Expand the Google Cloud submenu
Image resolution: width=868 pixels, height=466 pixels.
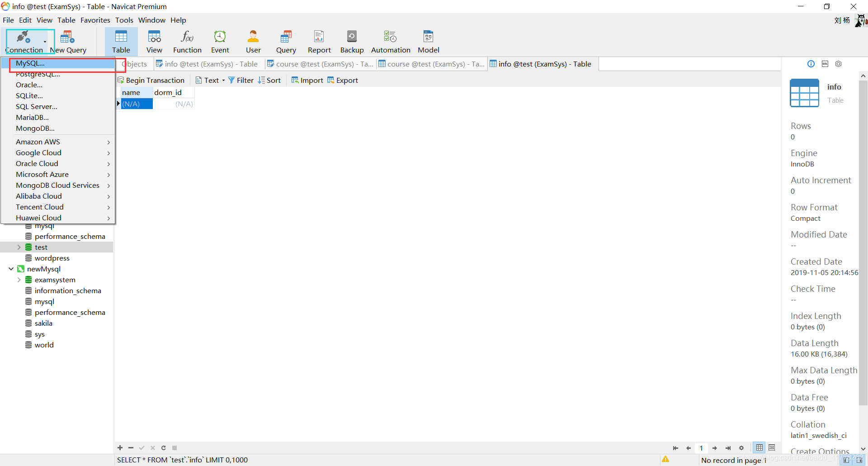[x=58, y=153]
